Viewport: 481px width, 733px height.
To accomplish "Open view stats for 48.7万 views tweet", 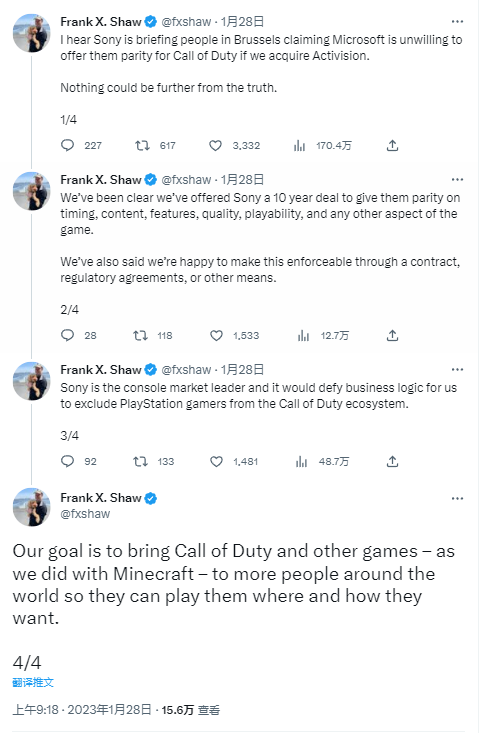I will [x=302, y=462].
